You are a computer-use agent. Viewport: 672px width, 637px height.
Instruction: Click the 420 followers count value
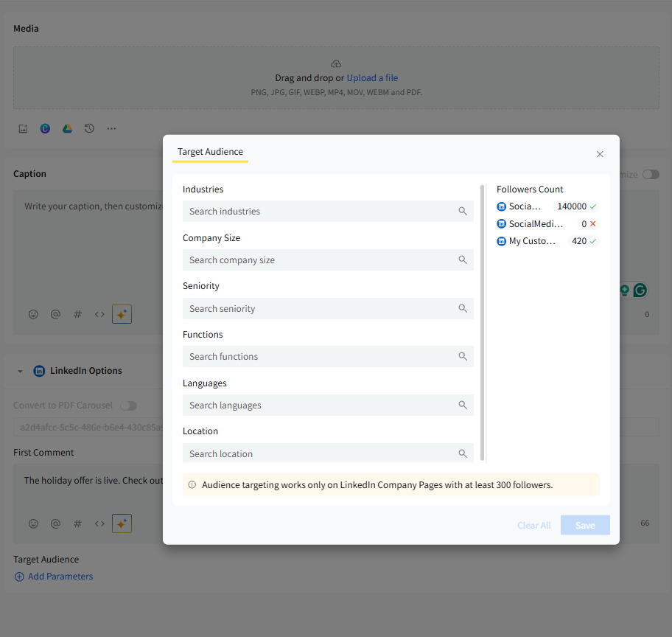pos(579,241)
